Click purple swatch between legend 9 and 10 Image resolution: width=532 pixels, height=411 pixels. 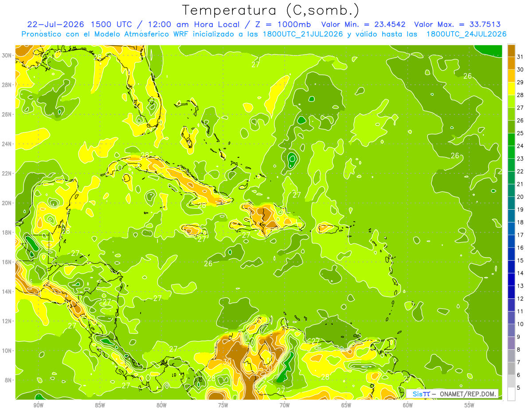[511, 330]
